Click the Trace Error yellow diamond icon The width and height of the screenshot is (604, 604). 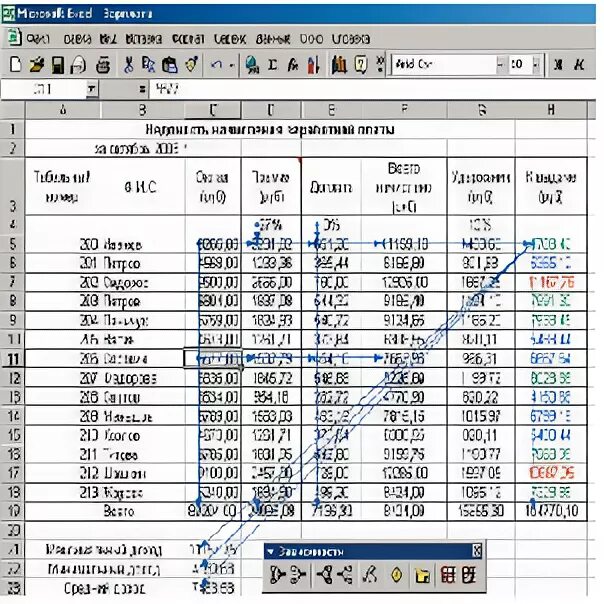(x=397, y=575)
